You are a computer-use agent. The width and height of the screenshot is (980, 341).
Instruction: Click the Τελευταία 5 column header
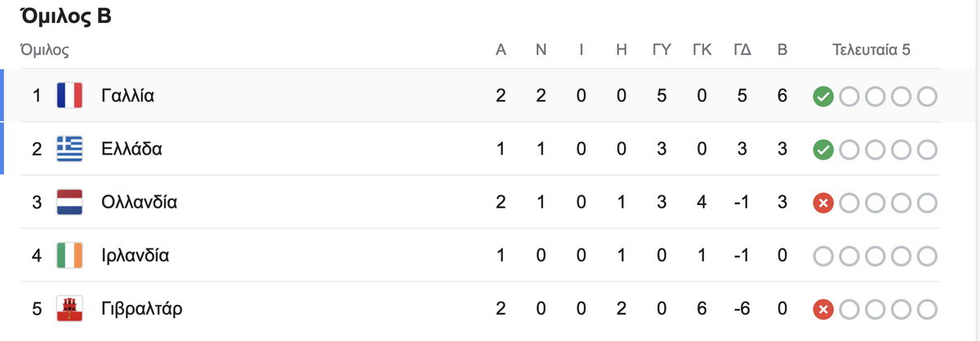[871, 50]
